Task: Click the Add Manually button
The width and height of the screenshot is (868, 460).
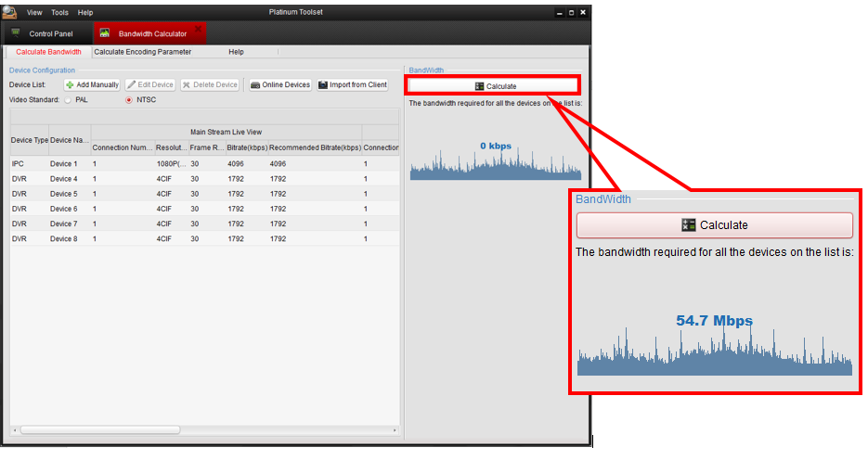Action: [x=92, y=85]
